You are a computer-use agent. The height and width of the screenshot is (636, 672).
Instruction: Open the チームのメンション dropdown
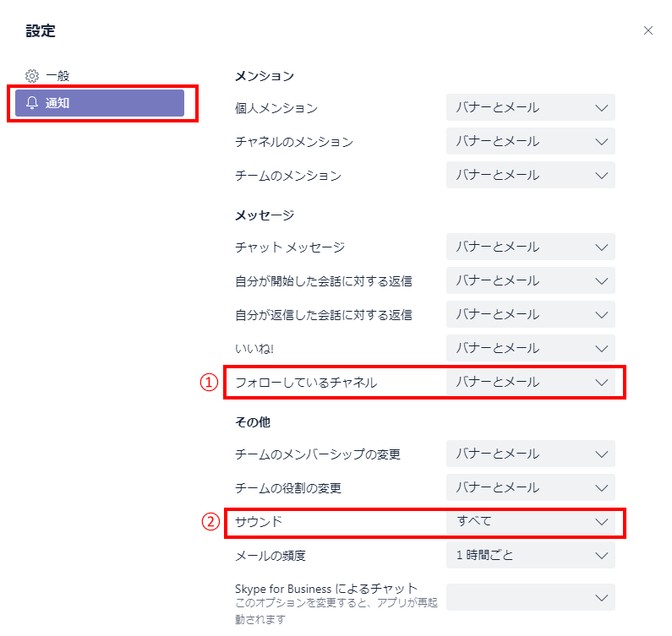(x=530, y=175)
